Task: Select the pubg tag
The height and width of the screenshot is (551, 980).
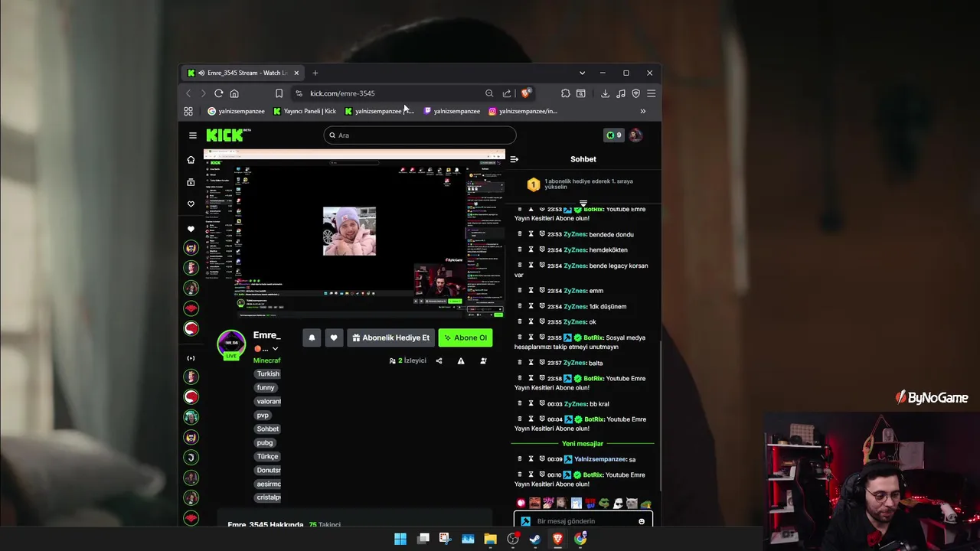Action: pyautogui.click(x=265, y=442)
